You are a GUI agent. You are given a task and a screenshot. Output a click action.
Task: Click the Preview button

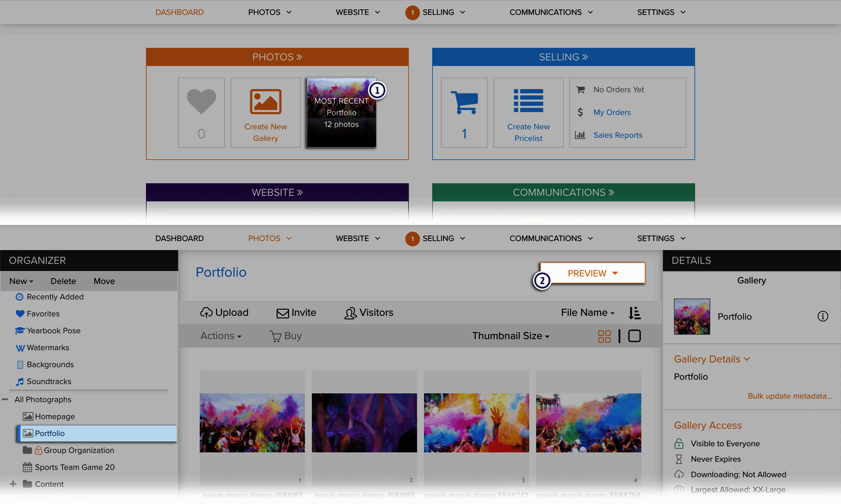coord(592,273)
